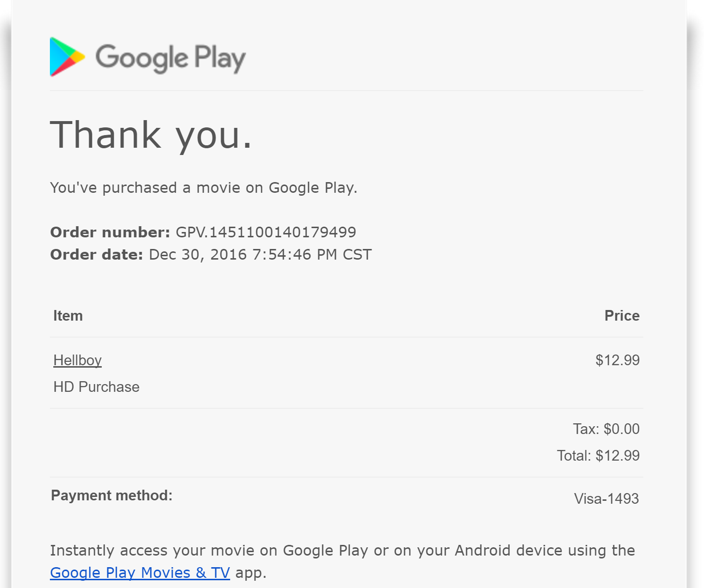Click the Price column header
This screenshot has height=588, width=716.
click(622, 316)
